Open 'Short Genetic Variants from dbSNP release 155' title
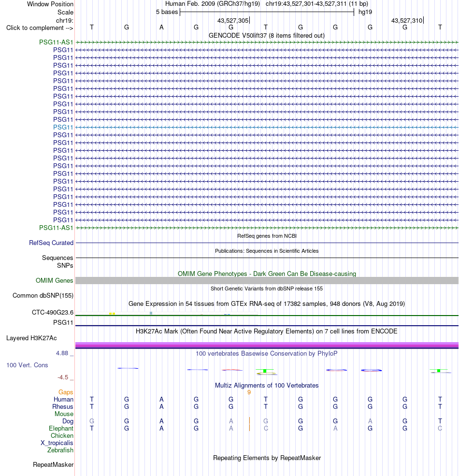Screen dimensions: 459x476 point(267,288)
